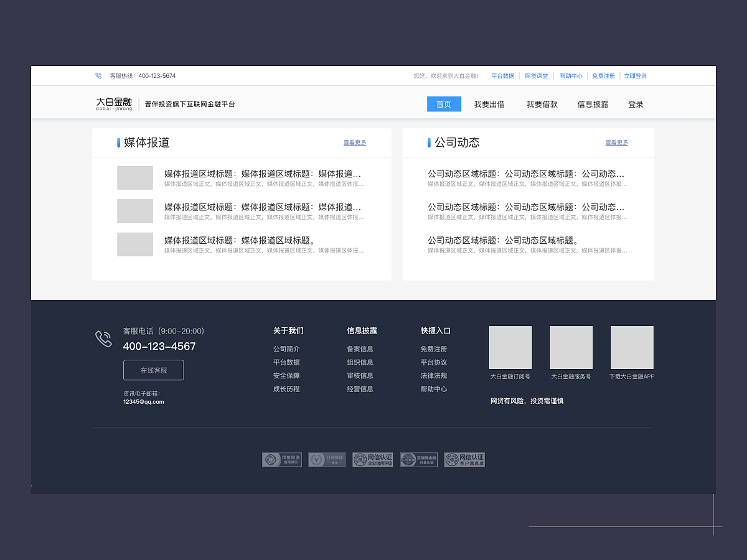747x560 pixels.
Task: Click 查看更多 in the 媒体报道 panel
Action: [x=355, y=142]
